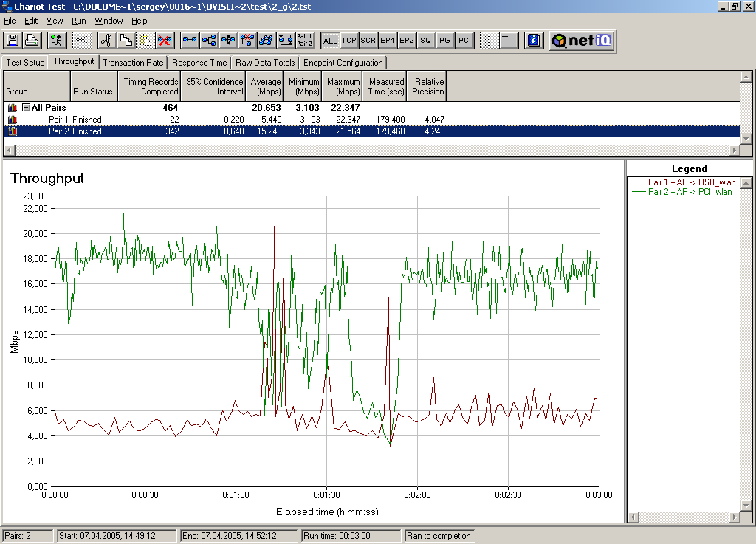The height and width of the screenshot is (544, 756).
Task: Click the Pair 1 / Pair 2 toolbar icon
Action: click(x=304, y=41)
